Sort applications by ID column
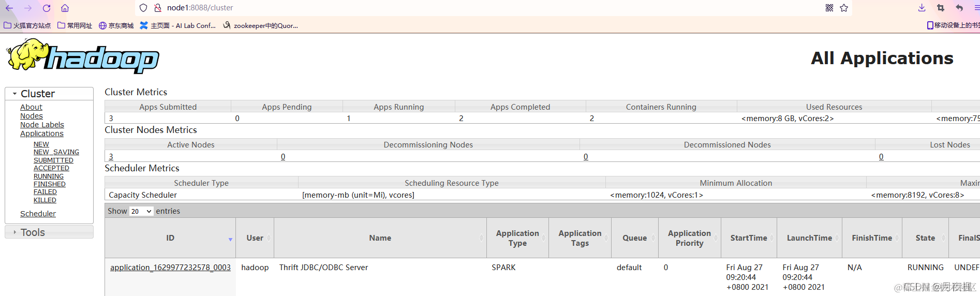This screenshot has width=980, height=296. pyautogui.click(x=170, y=238)
